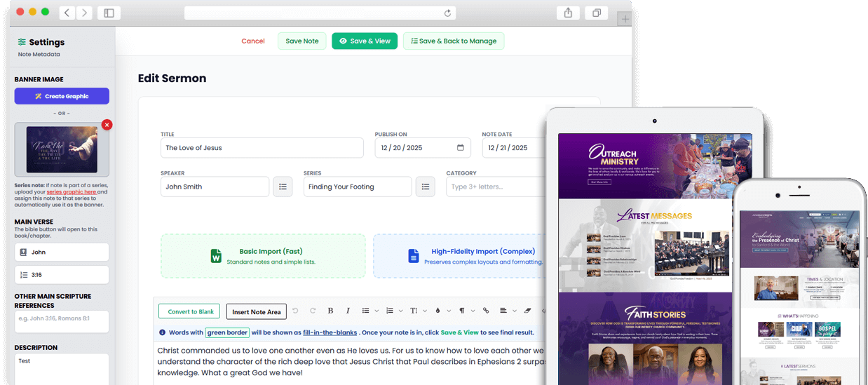This screenshot has height=385, width=868.
Task: Expand font size dropdown chevron
Action: (x=425, y=311)
